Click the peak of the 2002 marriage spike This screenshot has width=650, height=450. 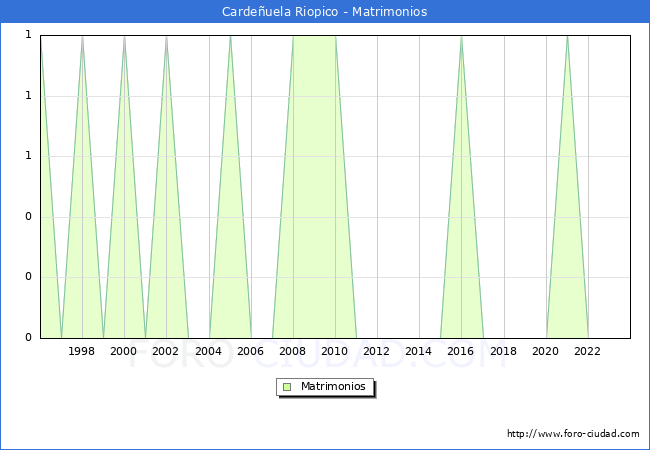click(x=166, y=37)
